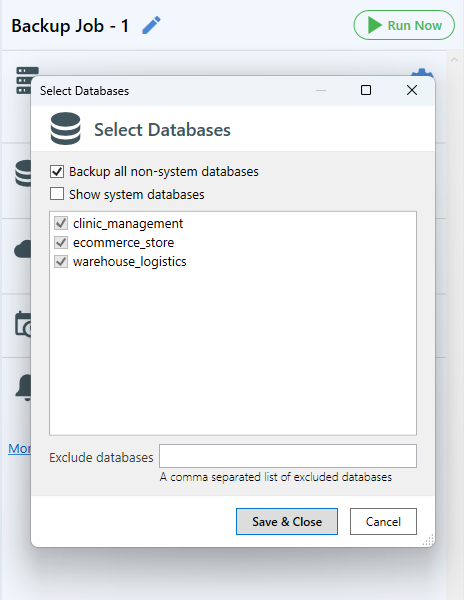
Task: Close the Select Databases dialog window
Action: click(412, 90)
